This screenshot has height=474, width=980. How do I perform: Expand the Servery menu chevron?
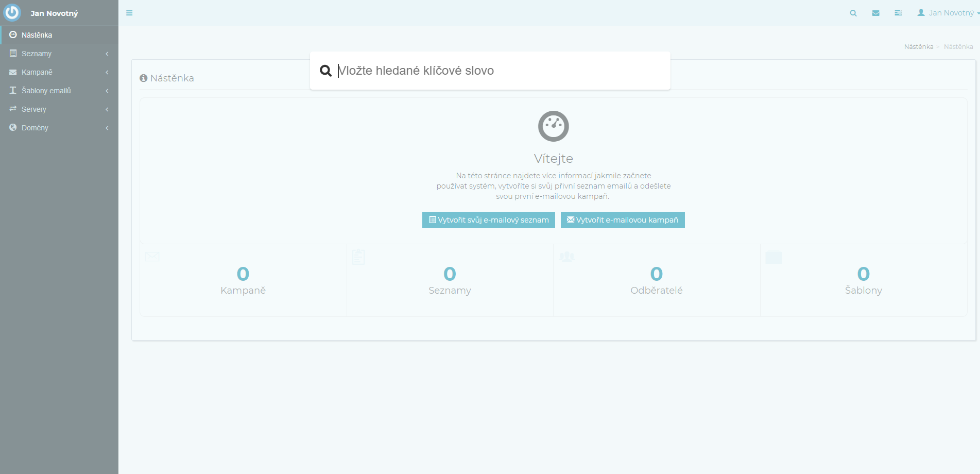pyautogui.click(x=107, y=109)
